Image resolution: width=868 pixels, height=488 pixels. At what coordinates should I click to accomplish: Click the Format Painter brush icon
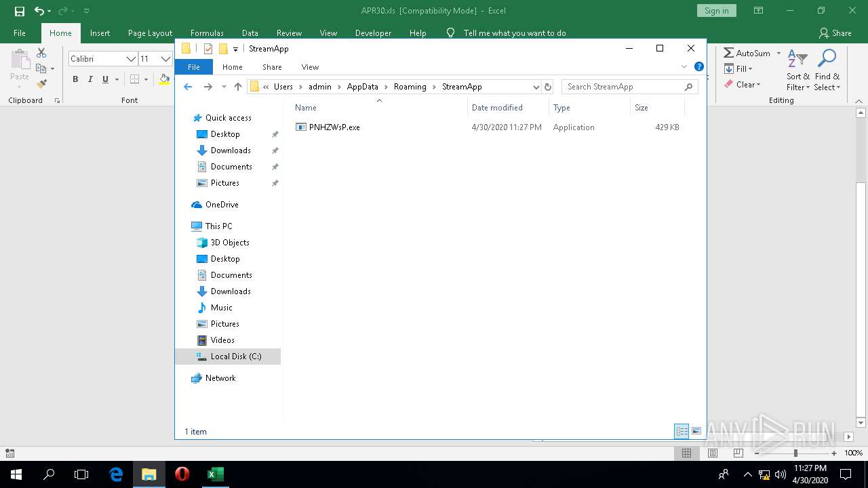click(41, 83)
